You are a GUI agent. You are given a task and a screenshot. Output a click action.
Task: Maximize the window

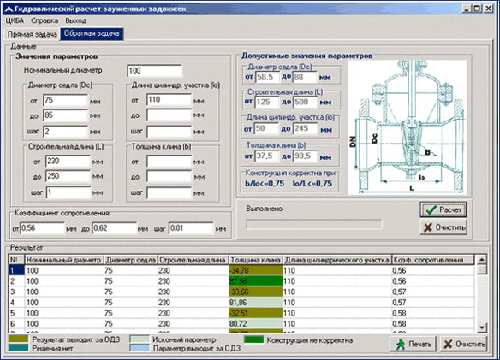click(x=478, y=8)
